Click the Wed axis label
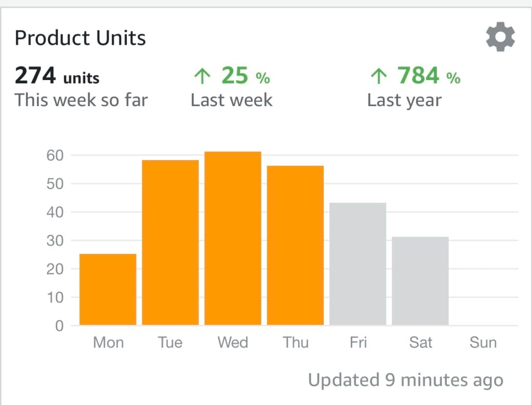532x405 pixels. (x=233, y=343)
